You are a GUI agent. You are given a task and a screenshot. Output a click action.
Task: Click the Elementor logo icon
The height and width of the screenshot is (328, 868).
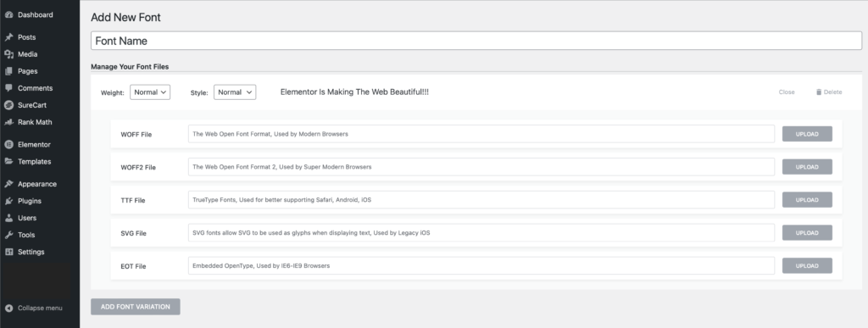(8, 144)
